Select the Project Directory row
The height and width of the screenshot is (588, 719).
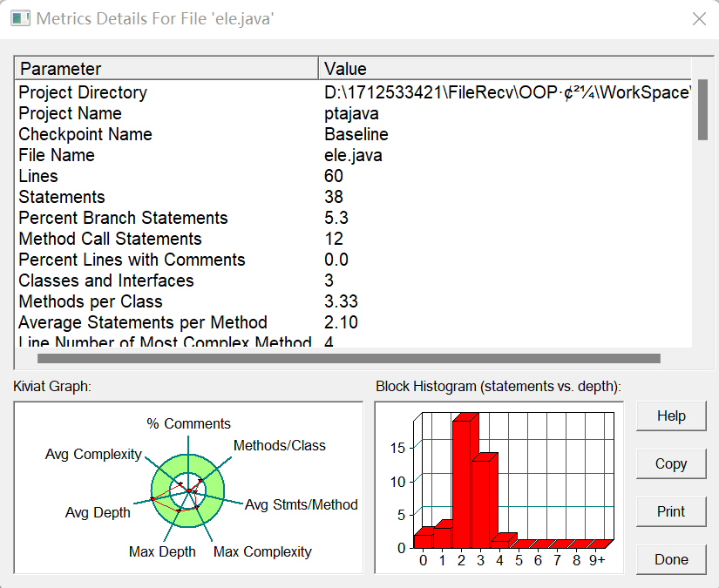pos(353,92)
